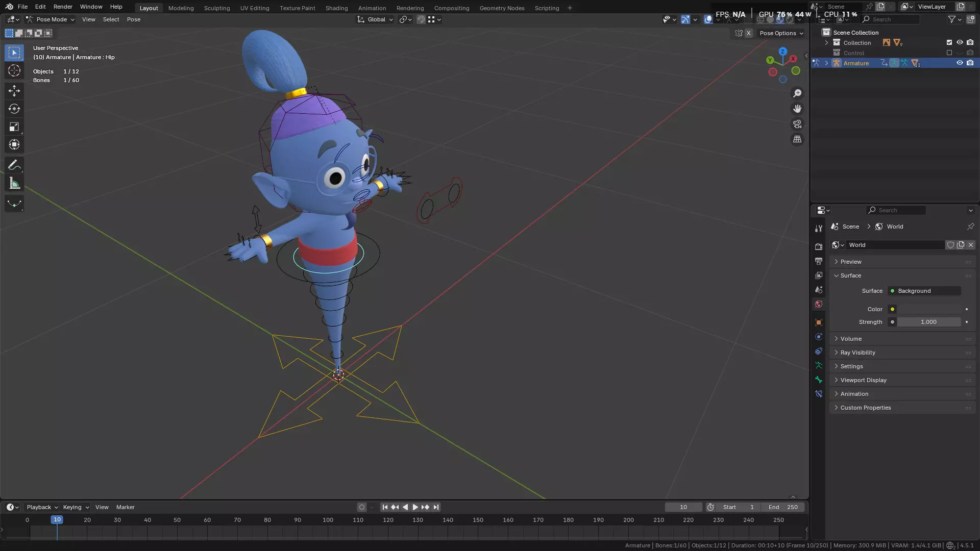Hide Collection in viewport via eye icon

tap(960, 42)
